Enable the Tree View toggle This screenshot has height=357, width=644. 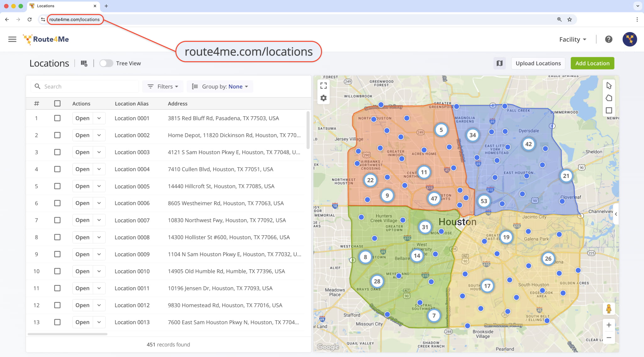pos(106,63)
